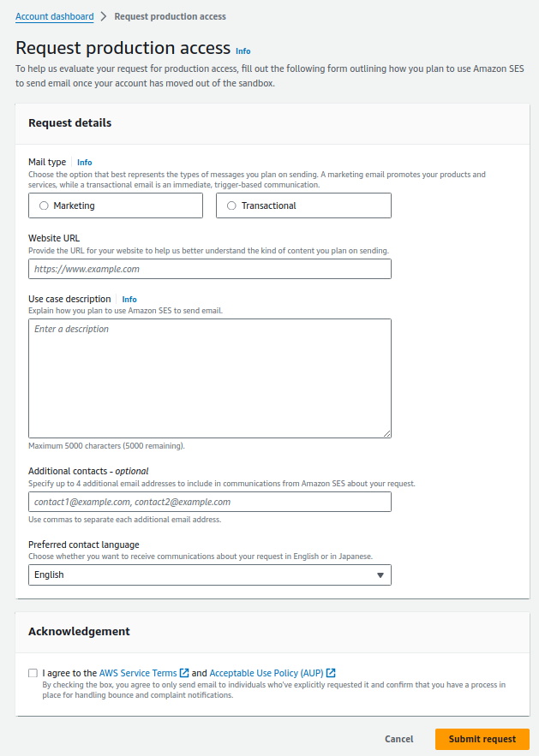Screen dimensions: 539x756
Task: Click into the Use case description textarea
Action: pyautogui.click(x=209, y=378)
